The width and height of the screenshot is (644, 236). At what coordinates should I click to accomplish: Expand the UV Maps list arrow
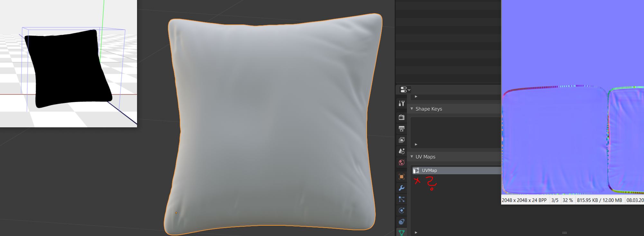(416, 232)
